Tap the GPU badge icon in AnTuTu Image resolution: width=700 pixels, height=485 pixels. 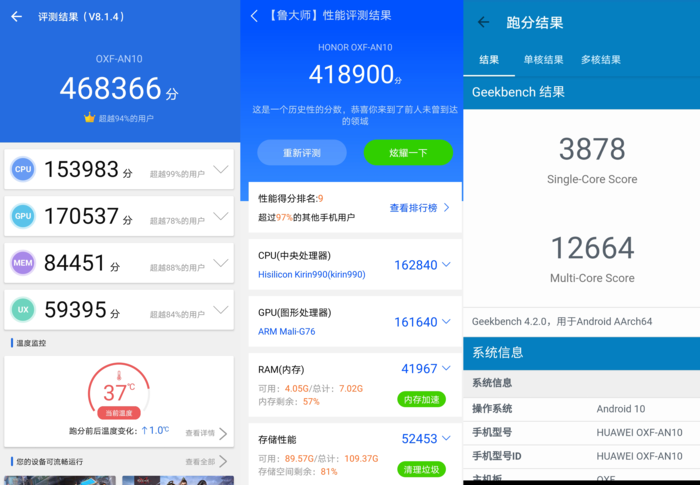(23, 216)
